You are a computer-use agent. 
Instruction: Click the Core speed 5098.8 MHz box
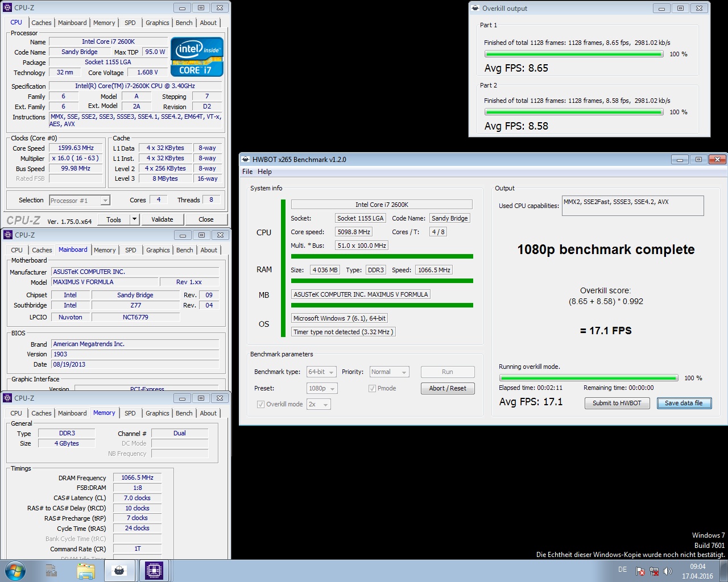coord(354,232)
